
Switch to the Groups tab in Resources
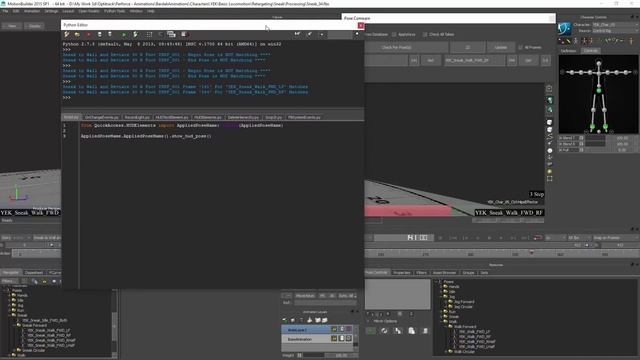click(x=468, y=273)
